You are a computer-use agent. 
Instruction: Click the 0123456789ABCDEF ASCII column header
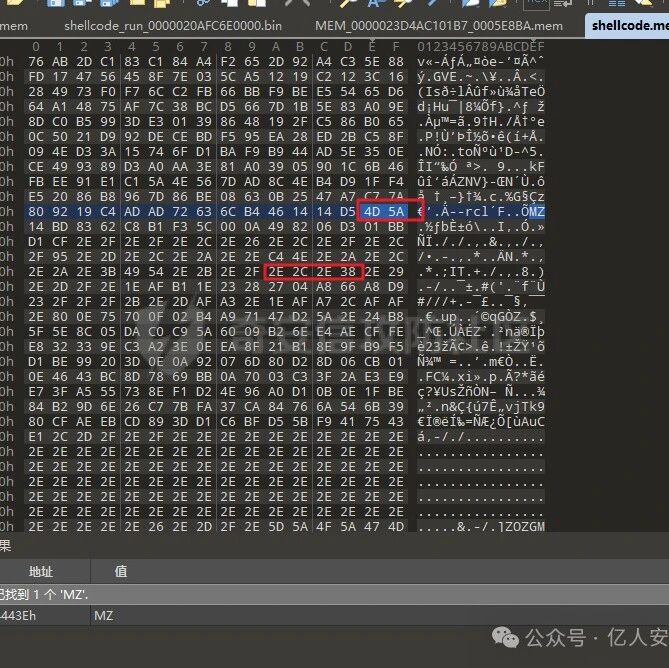pyautogui.click(x=480, y=46)
